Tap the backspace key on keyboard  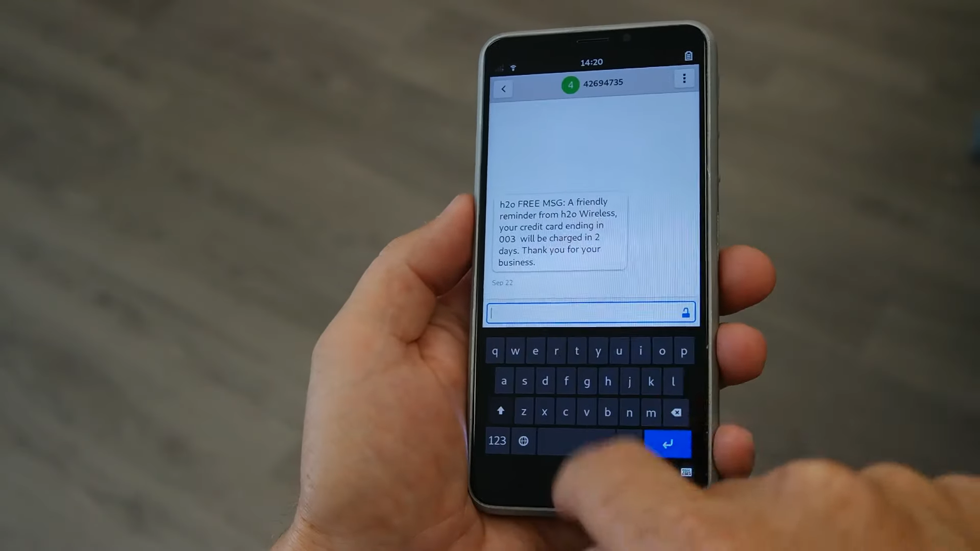point(676,412)
